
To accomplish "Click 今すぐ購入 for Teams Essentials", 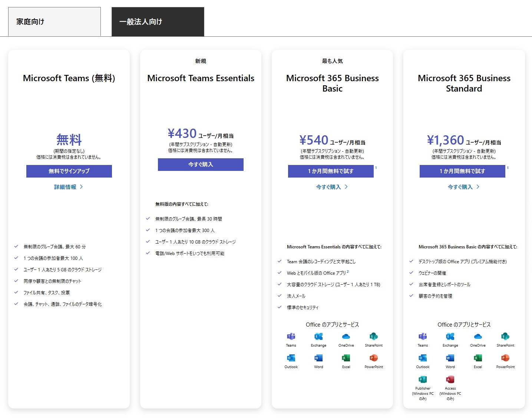I will point(201,164).
